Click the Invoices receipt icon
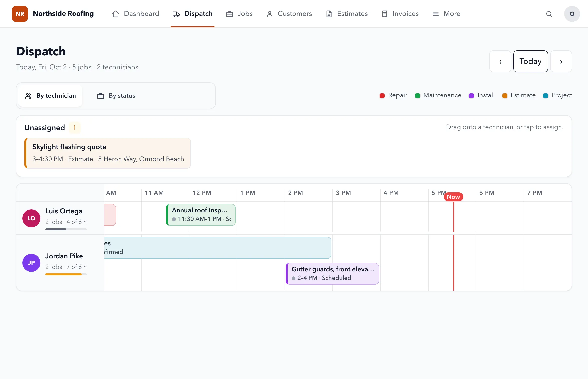This screenshot has height=379, width=588. point(384,14)
